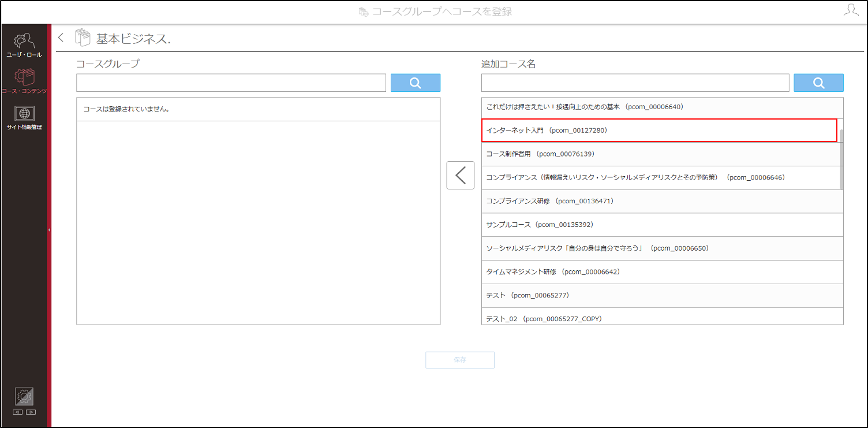The height and width of the screenshot is (428, 868).
Task: Select course ソーシャルメディアリスク「自分の身は自分で守ろう」
Action: [662, 248]
